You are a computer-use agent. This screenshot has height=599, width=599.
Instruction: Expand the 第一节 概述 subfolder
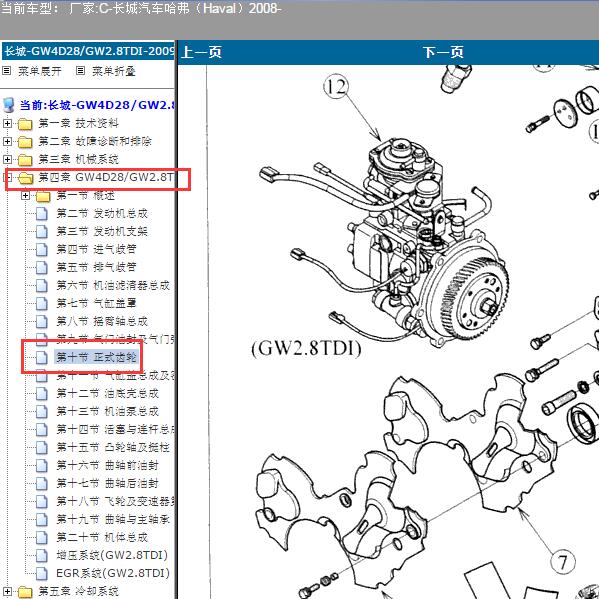(25, 196)
